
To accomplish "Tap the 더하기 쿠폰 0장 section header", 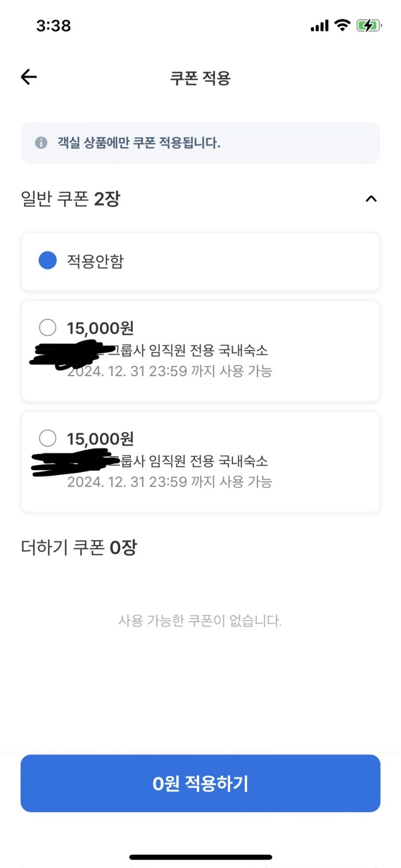I will point(79,547).
